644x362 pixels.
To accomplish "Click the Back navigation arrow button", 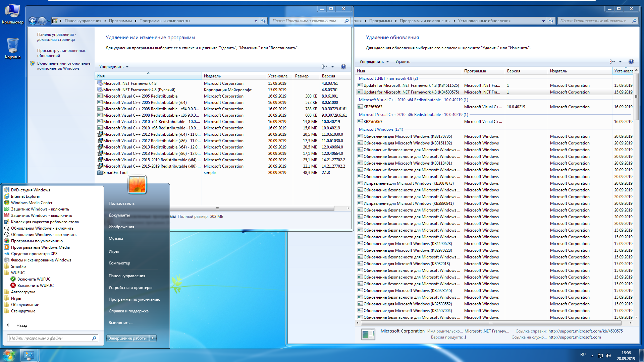I will 33,21.
